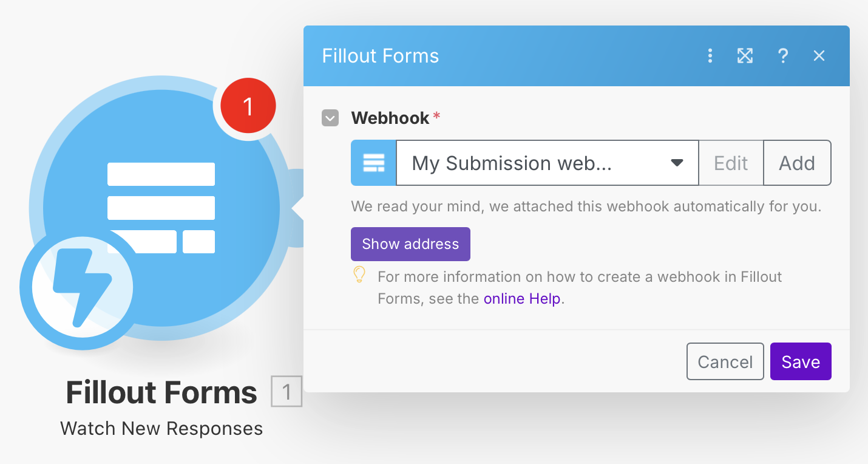Screen dimensions: 868x464
Task: Click the blue Fillout icon beside webhook dropdown
Action: pyautogui.click(x=373, y=163)
